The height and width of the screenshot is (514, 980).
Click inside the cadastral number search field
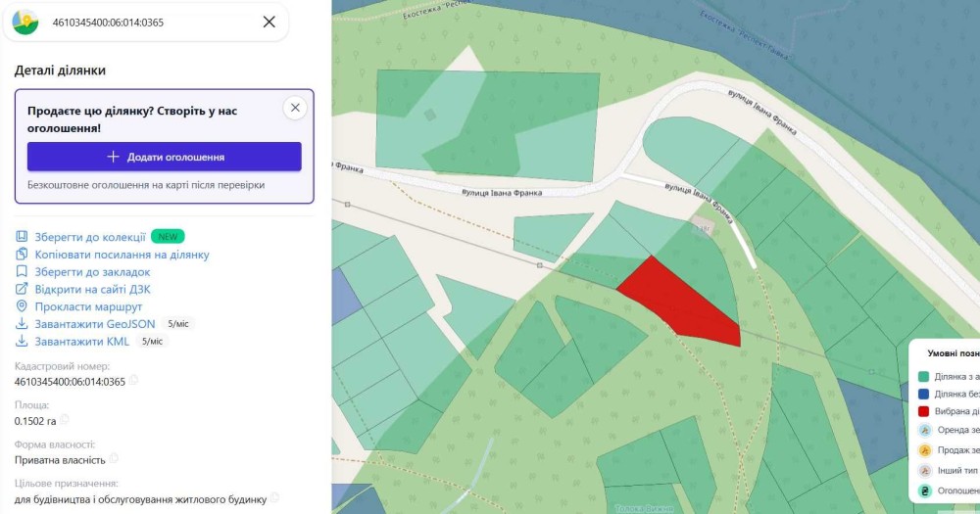[150, 23]
